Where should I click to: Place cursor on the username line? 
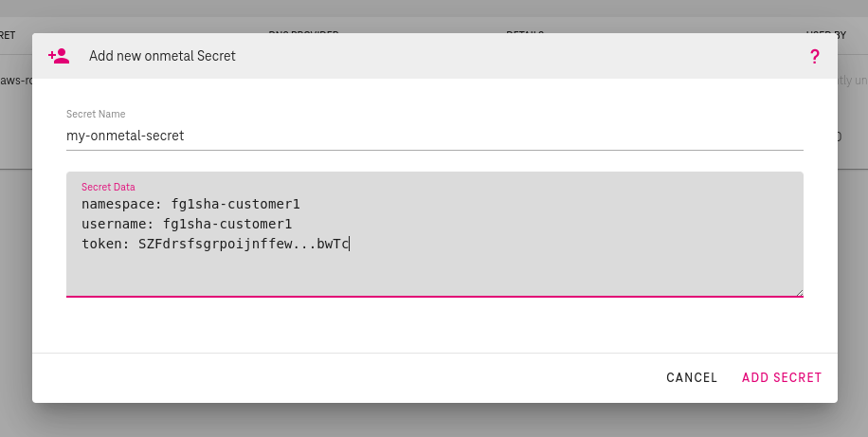pos(186,224)
